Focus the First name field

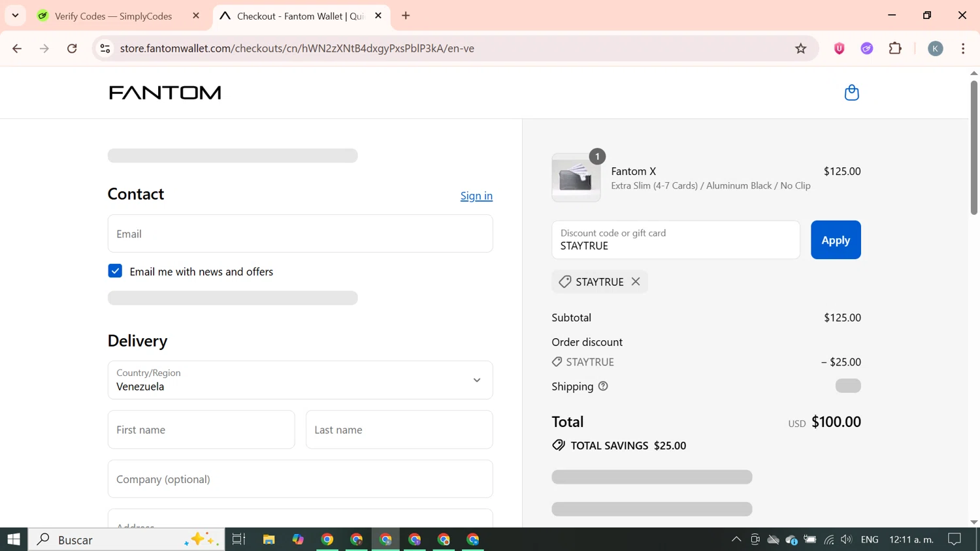click(x=201, y=430)
